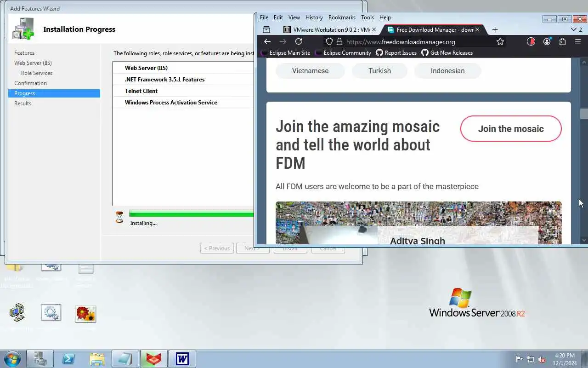588x368 pixels.
Task: Select Web Server (IIS) step in wizard sidebar
Action: click(33, 63)
